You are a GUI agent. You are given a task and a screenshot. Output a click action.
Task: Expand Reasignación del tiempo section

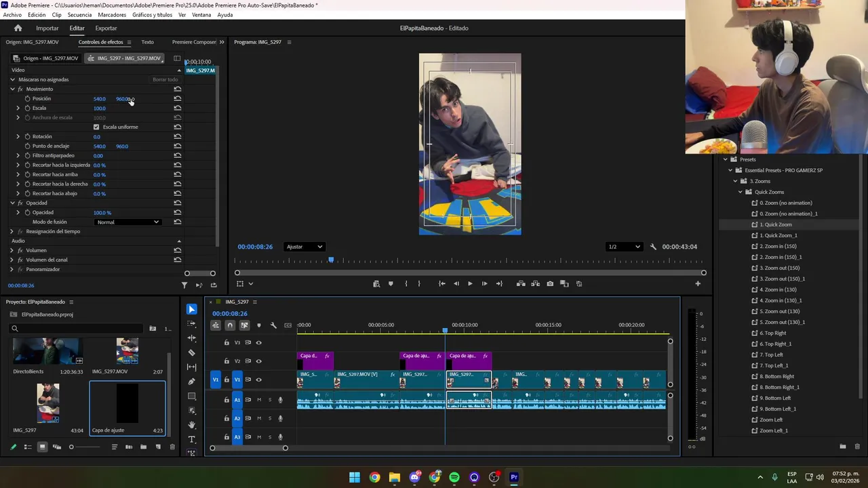[x=12, y=232]
